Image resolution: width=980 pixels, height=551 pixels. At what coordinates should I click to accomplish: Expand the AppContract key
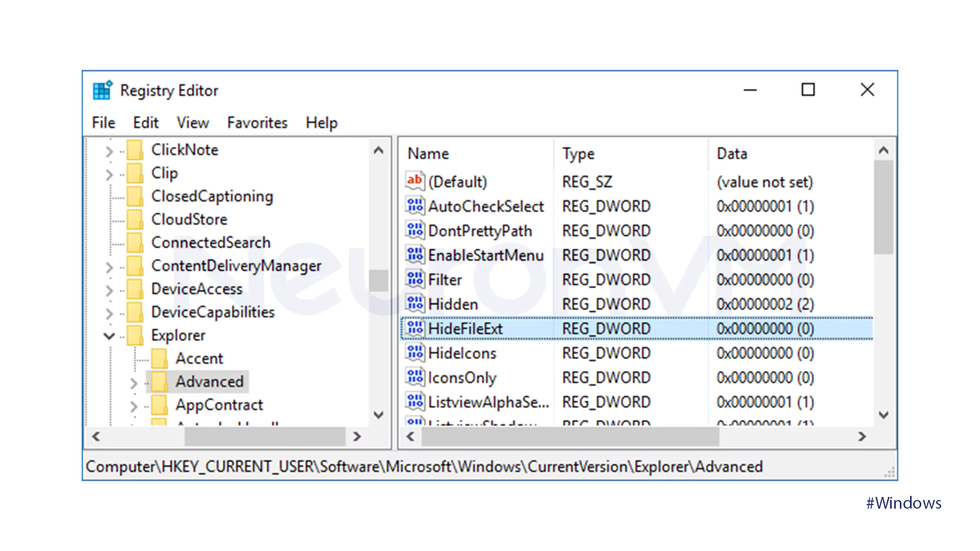click(133, 405)
